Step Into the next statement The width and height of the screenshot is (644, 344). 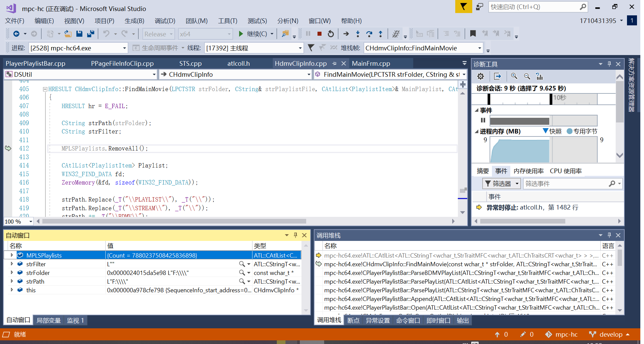click(x=358, y=33)
